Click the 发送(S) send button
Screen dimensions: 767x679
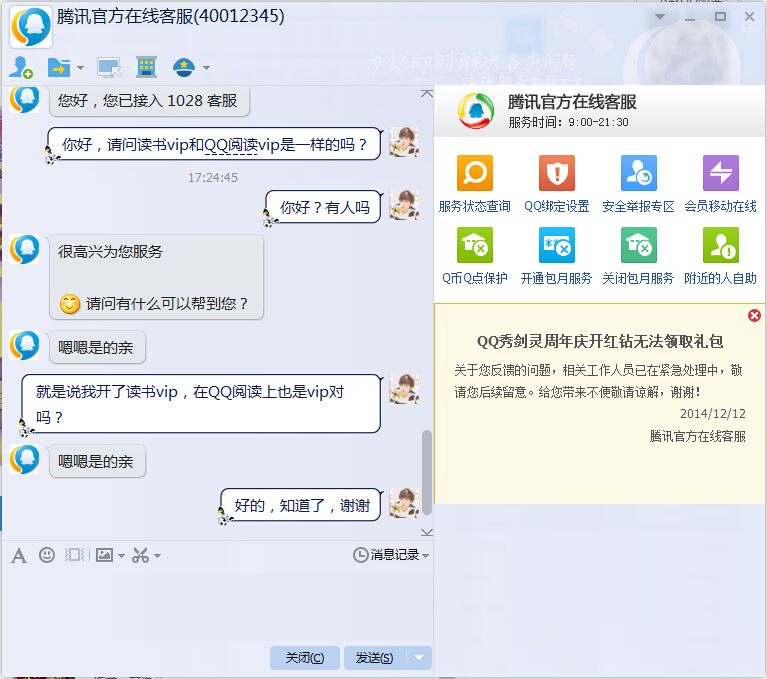[375, 658]
